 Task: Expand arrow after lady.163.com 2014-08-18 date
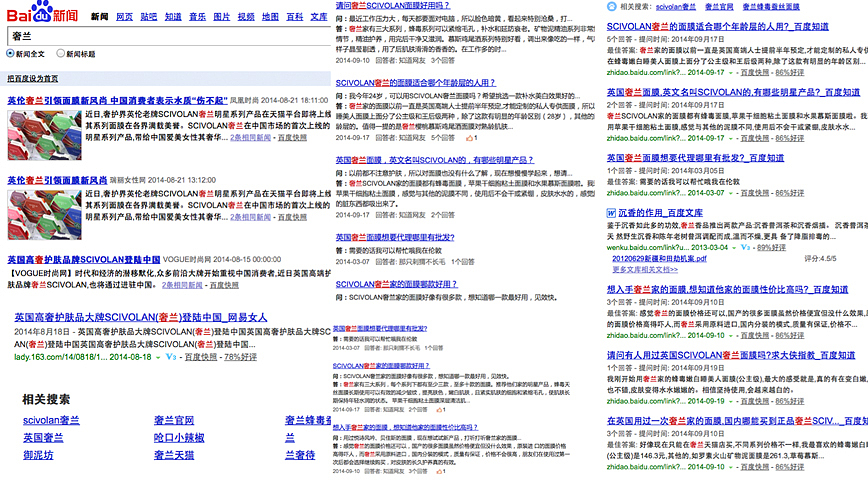tap(158, 358)
